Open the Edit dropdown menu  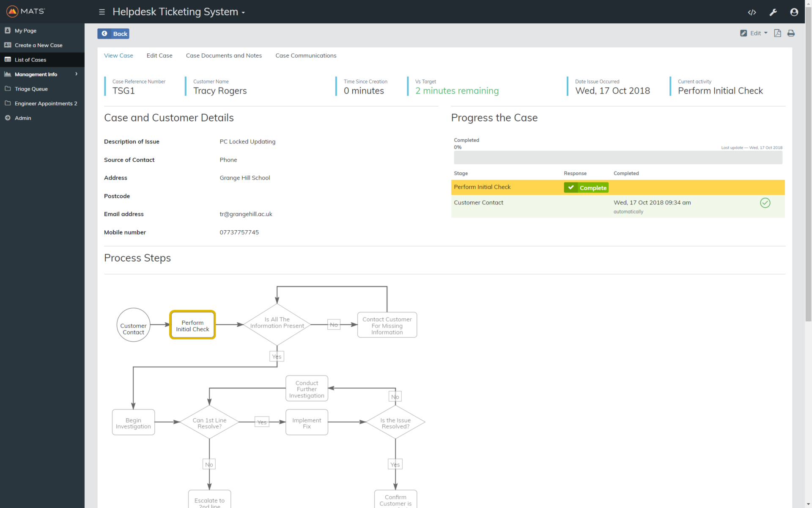[x=754, y=33]
